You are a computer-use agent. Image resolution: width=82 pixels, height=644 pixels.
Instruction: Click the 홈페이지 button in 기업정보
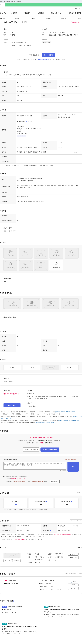(x=73, y=554)
